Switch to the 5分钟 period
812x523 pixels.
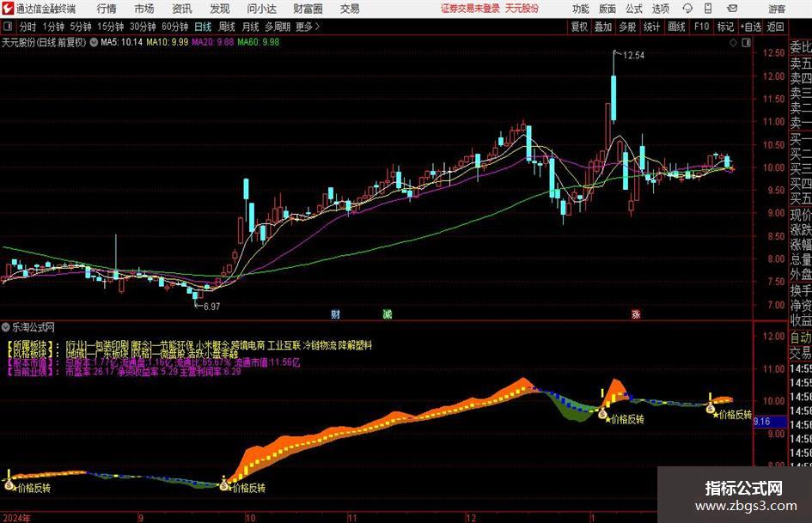tap(80, 27)
